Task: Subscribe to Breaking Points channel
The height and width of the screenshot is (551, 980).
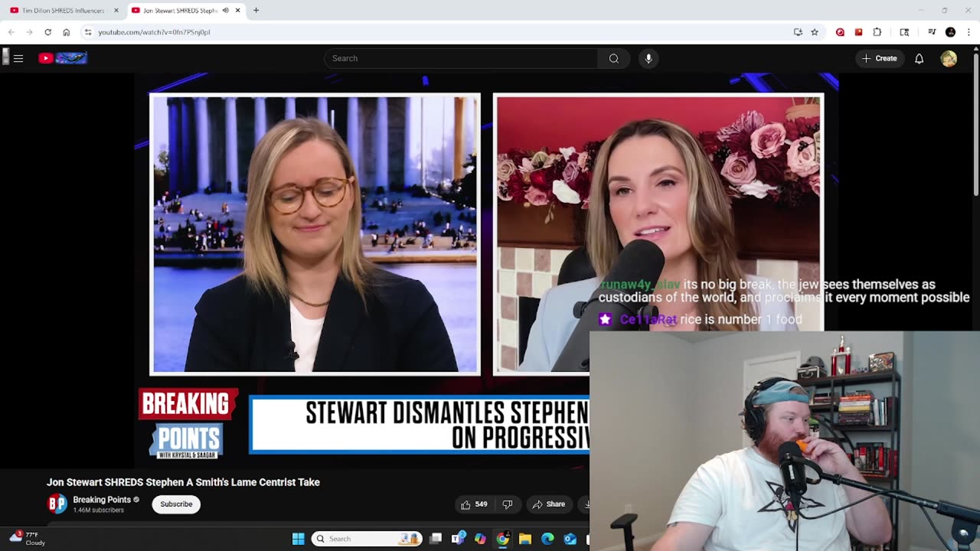Action: click(176, 504)
